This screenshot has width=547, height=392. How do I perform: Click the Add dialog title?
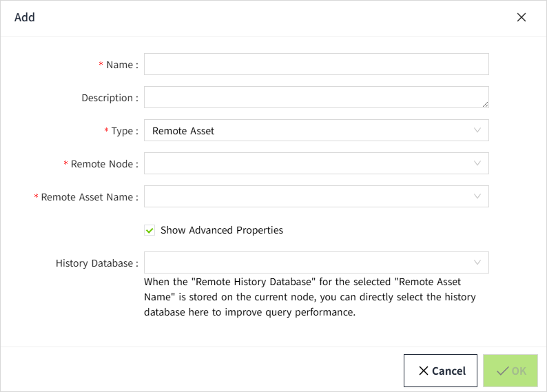[x=25, y=17]
